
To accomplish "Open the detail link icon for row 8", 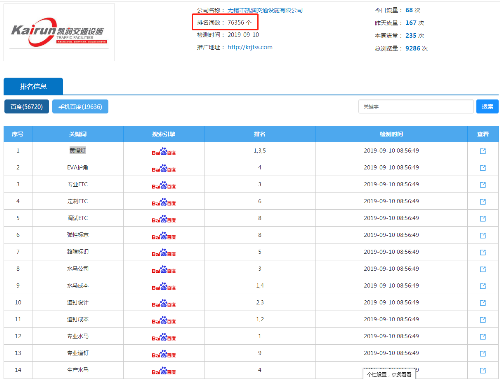I will pos(483,269).
